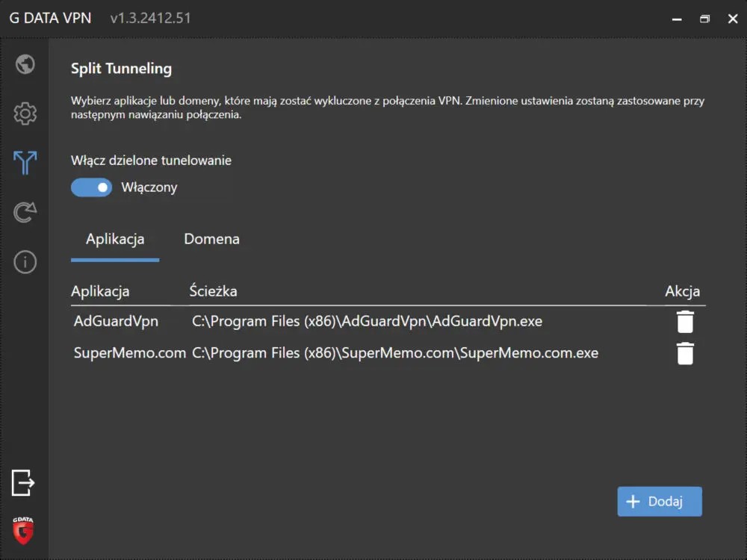Click the SuperMemo.com.exe file path
Viewport: 747px width, 560px height.
[x=394, y=353]
